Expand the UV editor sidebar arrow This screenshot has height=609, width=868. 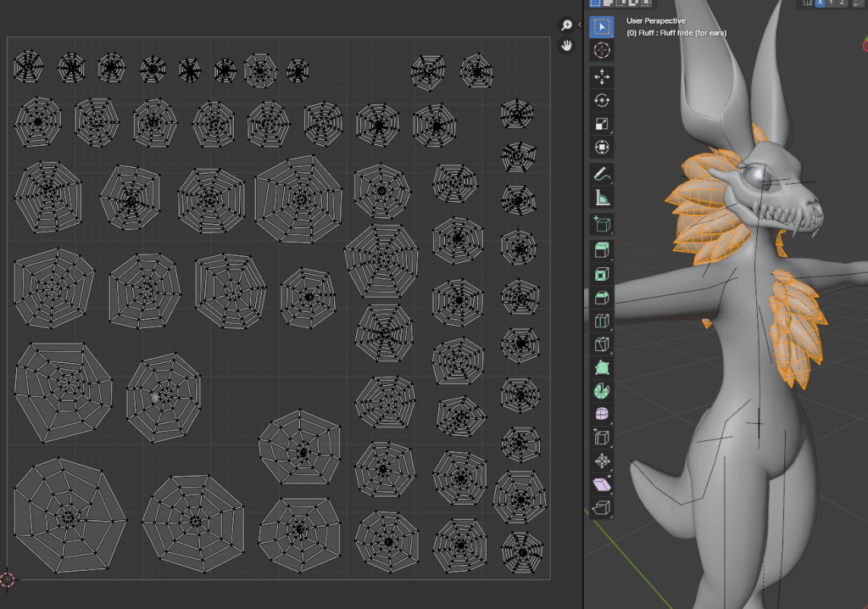[x=579, y=25]
